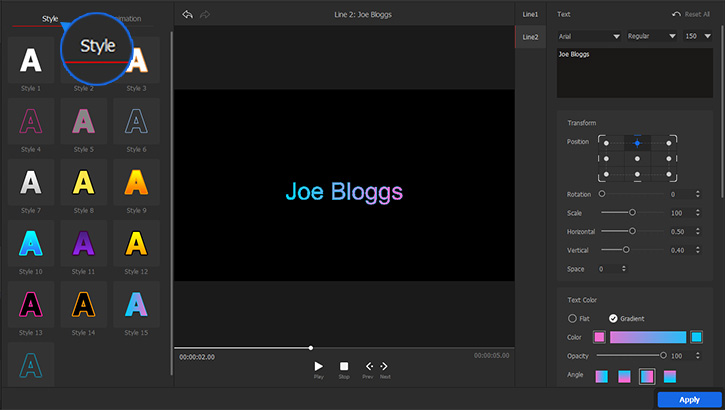This screenshot has width=725, height=410.
Task: Click the Apply button
Action: (x=689, y=399)
